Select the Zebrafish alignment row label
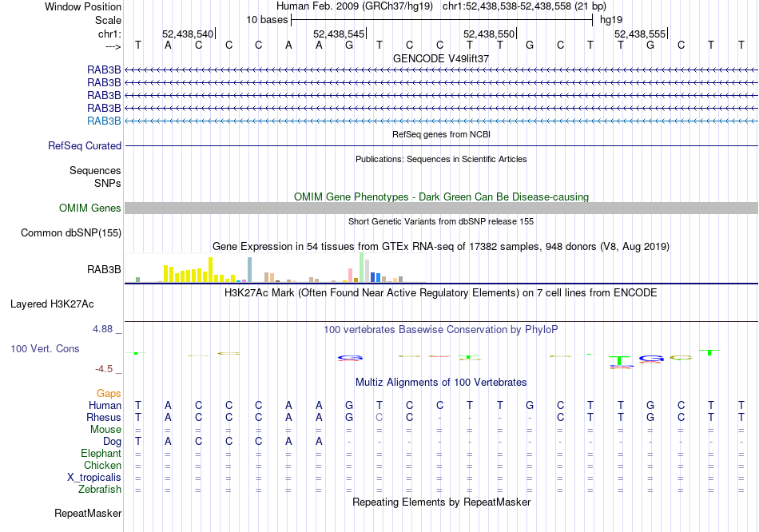The width and height of the screenshot is (759, 532). coord(100,490)
